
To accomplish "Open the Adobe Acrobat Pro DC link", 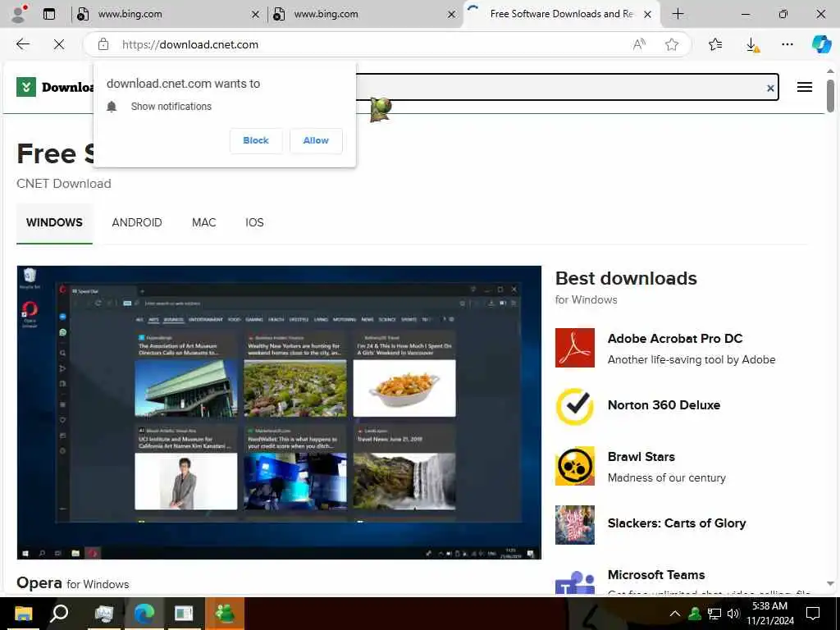I will pos(675,339).
